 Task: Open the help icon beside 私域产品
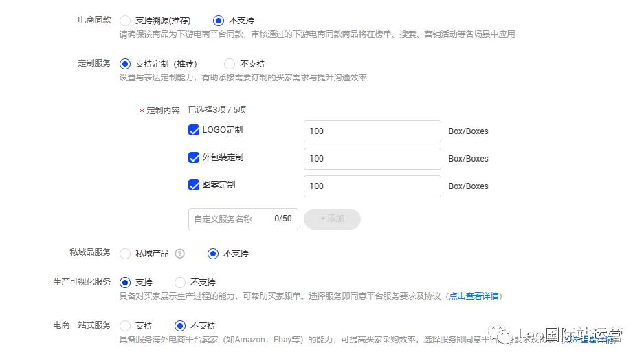179,254
